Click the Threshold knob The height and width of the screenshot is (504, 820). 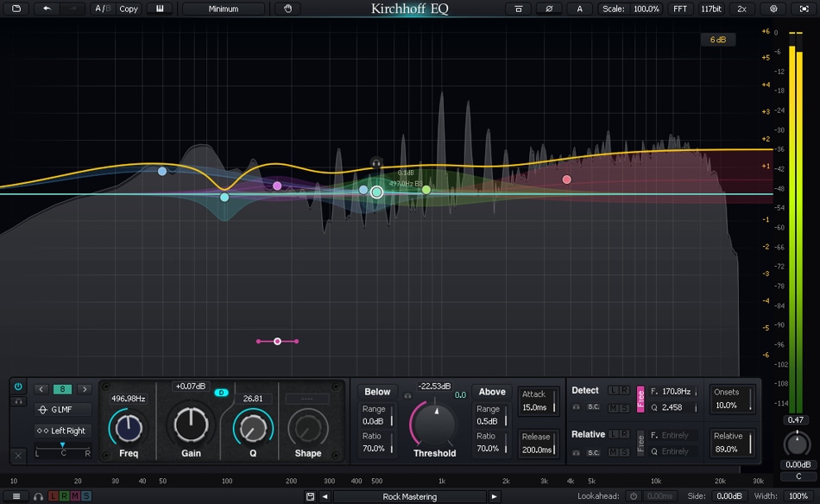(x=434, y=425)
